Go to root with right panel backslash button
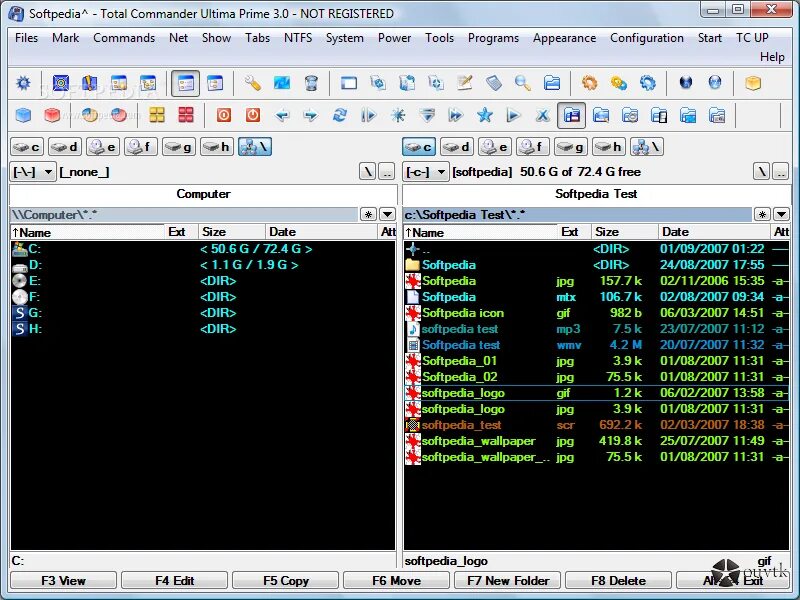Image resolution: width=800 pixels, height=600 pixels. click(761, 172)
